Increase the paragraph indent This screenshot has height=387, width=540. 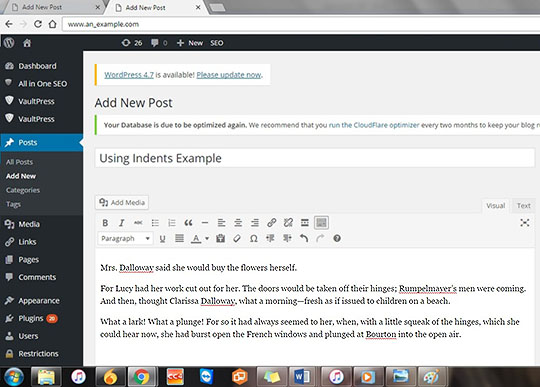point(287,238)
